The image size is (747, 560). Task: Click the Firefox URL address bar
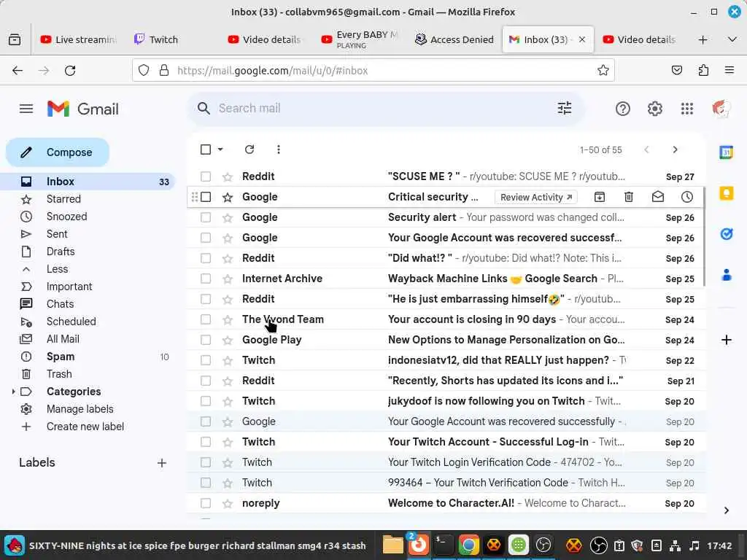[x=373, y=71]
